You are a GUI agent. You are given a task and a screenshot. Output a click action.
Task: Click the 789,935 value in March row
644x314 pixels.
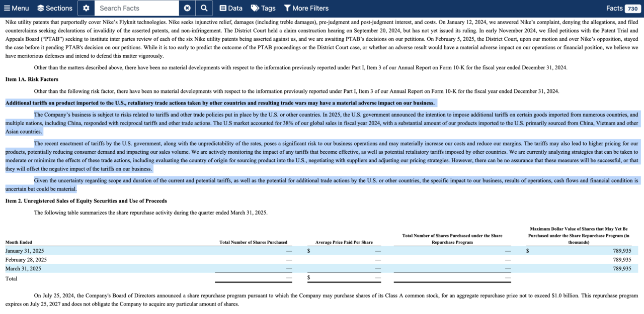(622, 269)
